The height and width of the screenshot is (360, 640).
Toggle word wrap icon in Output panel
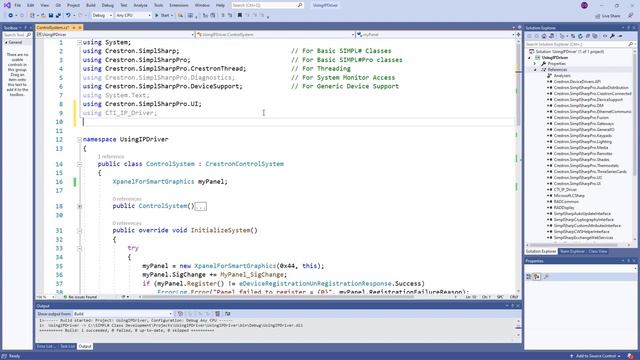227,313
